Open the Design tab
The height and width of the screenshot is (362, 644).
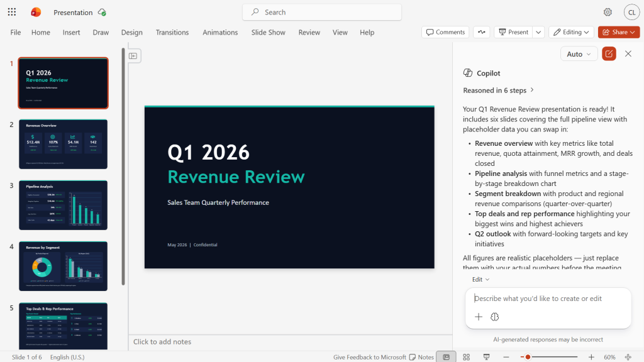point(132,33)
